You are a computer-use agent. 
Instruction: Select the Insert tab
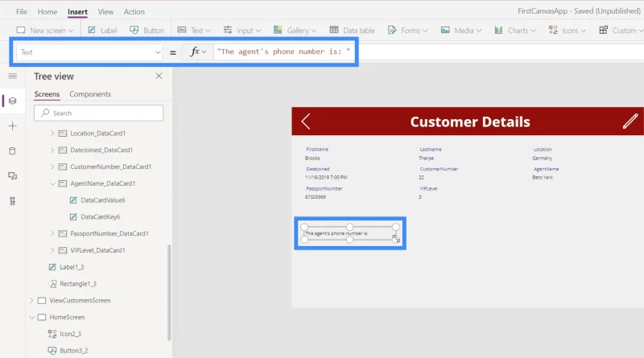point(77,12)
